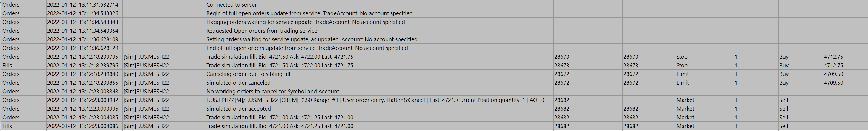868x131 pixels.
Task: Click the "Canceling order due to sibling fill" message
Action: 248,74
